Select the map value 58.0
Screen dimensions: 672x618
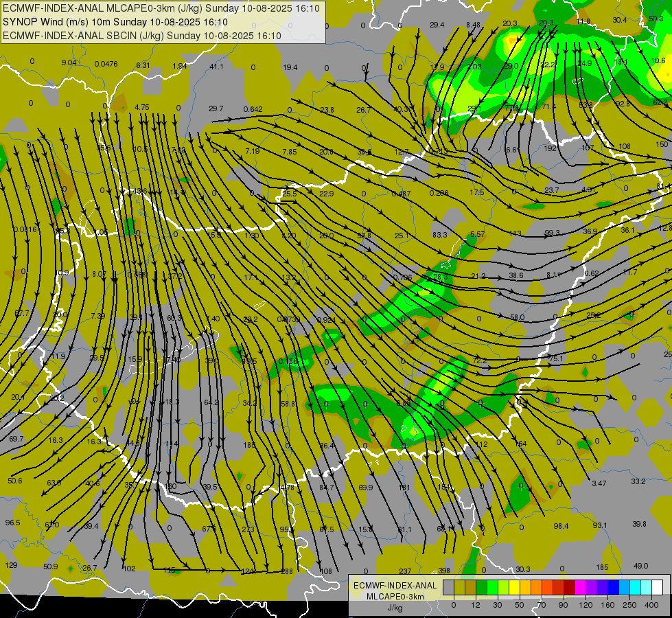coord(518,317)
